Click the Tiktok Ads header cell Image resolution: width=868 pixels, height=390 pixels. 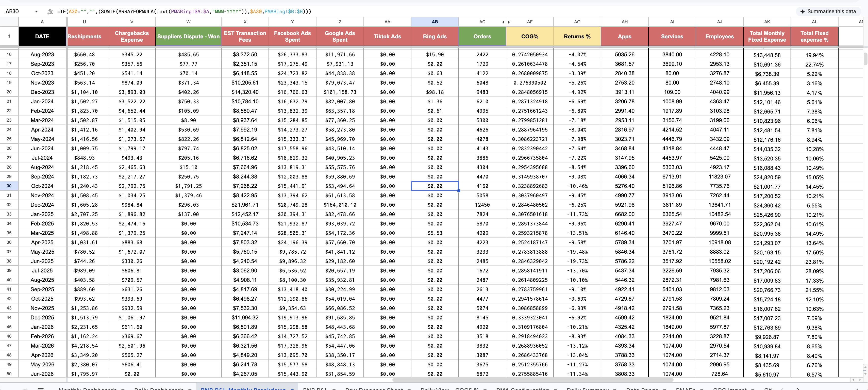pos(388,36)
